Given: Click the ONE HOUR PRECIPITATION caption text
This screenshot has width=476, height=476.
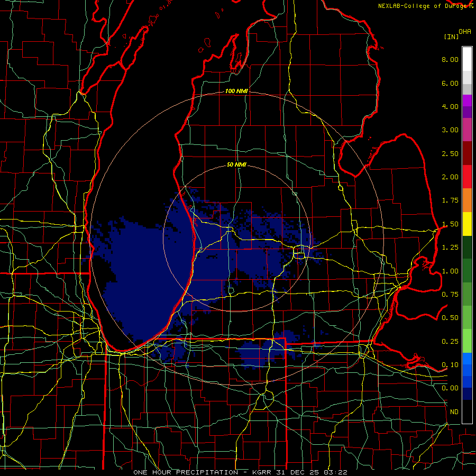Looking at the screenshot, I should (186, 472).
